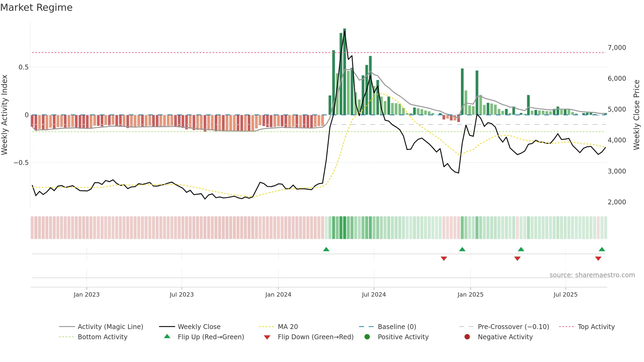Click the Jan 2025 x-axis label
644x362 pixels.
(470, 294)
